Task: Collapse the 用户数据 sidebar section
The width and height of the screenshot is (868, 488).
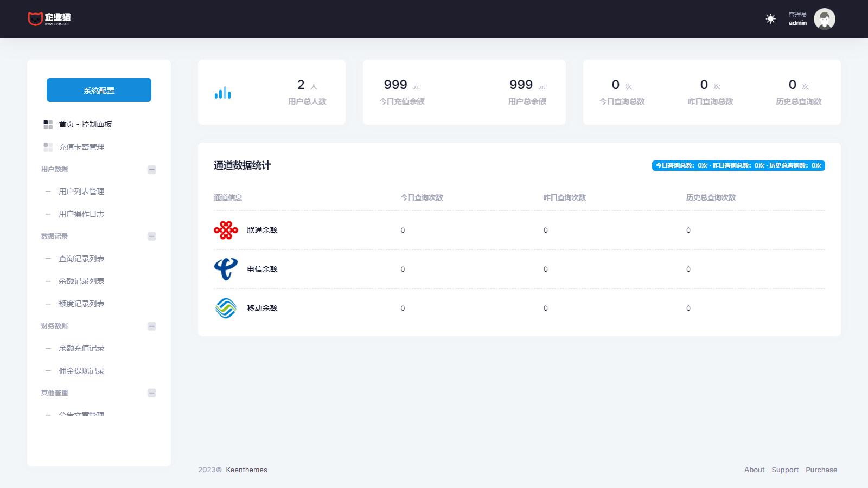Action: coord(152,170)
